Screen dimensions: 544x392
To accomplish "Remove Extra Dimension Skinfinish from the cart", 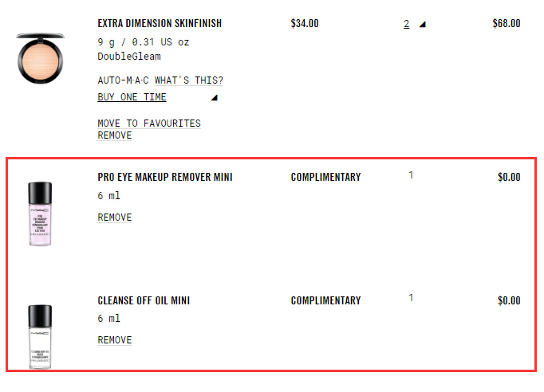I will pos(115,135).
